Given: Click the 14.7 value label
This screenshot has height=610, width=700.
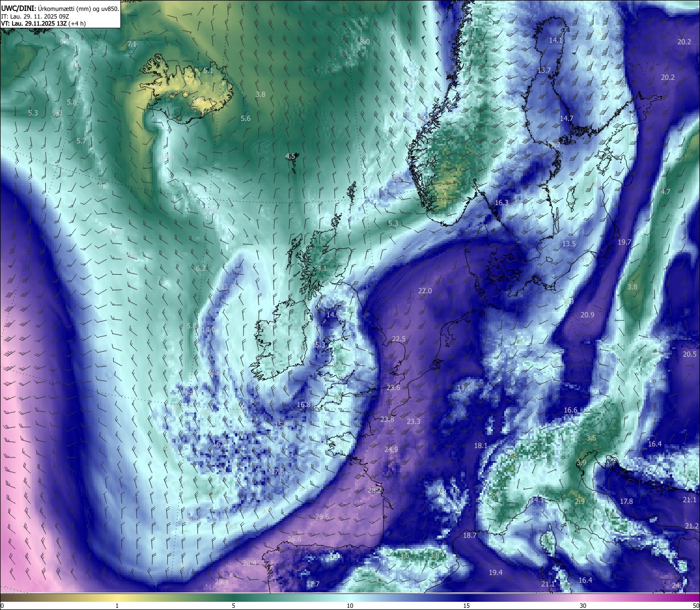Looking at the screenshot, I should (x=567, y=119).
